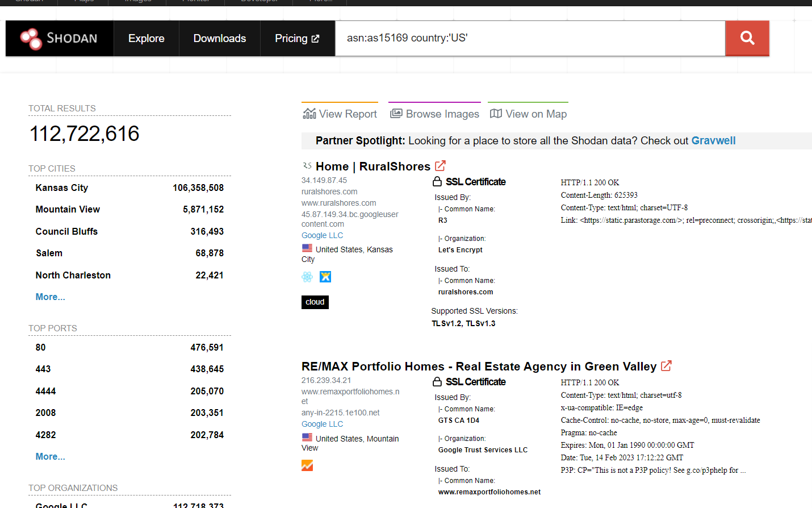This screenshot has width=812, height=508.
Task: Click the Google Analytics technology icon
Action: click(x=307, y=465)
